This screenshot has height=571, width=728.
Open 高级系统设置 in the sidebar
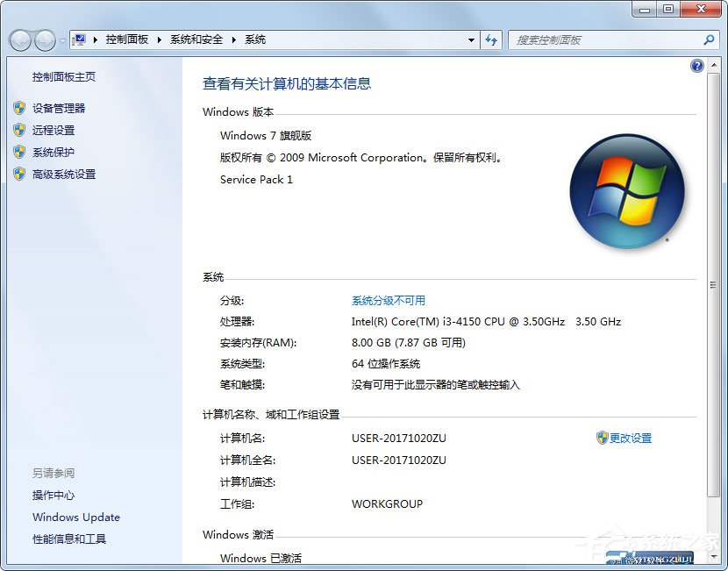click(64, 174)
